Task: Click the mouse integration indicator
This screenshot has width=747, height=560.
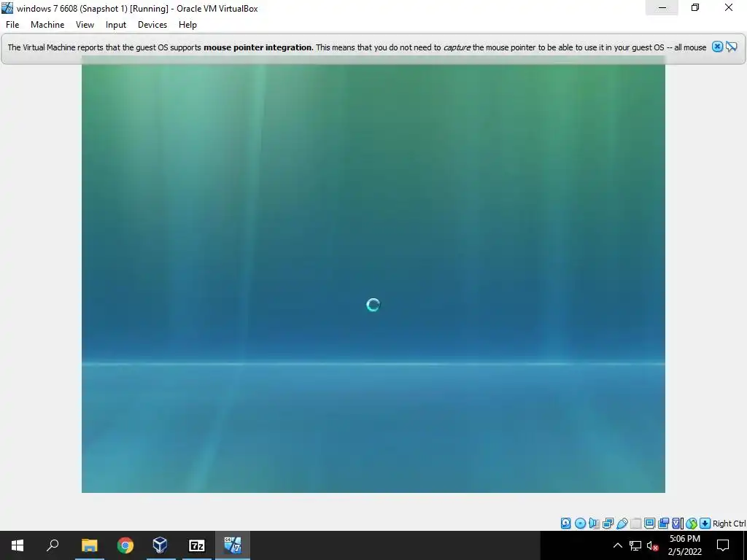Action: pyautogui.click(x=692, y=524)
